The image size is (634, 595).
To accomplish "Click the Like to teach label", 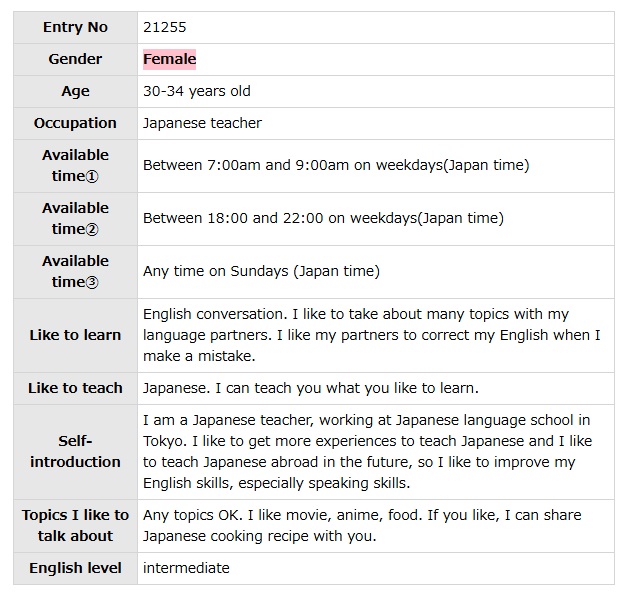I will (75, 388).
